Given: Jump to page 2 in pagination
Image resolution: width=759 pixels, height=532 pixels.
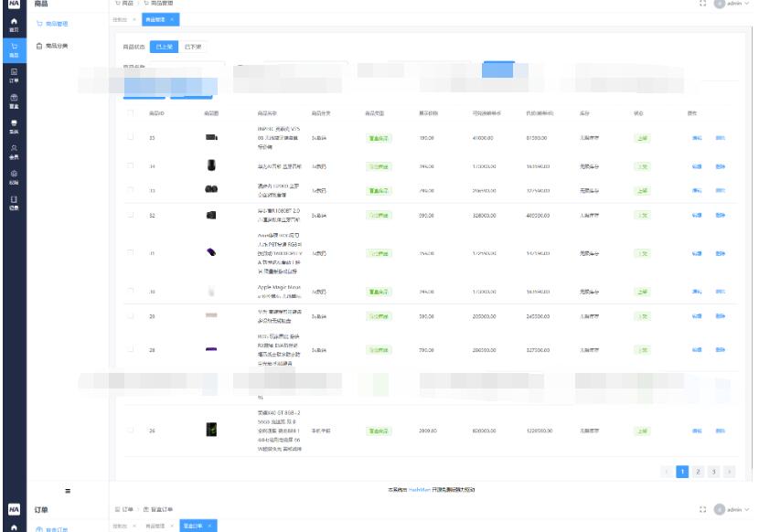Looking at the screenshot, I should (698, 471).
